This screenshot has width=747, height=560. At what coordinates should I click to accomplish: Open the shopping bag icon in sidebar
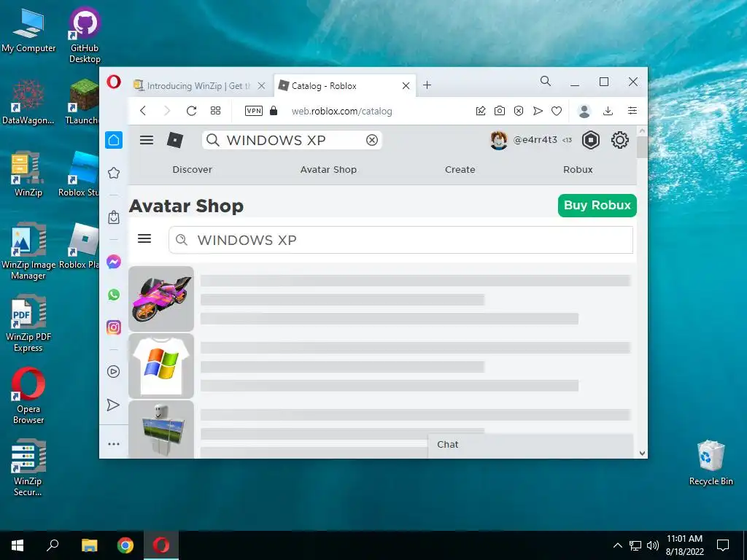(114, 217)
